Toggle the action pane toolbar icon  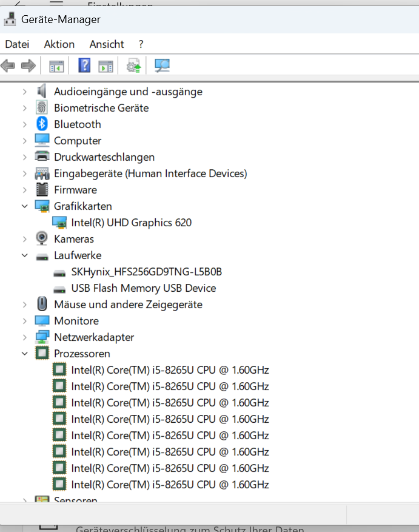[106, 66]
